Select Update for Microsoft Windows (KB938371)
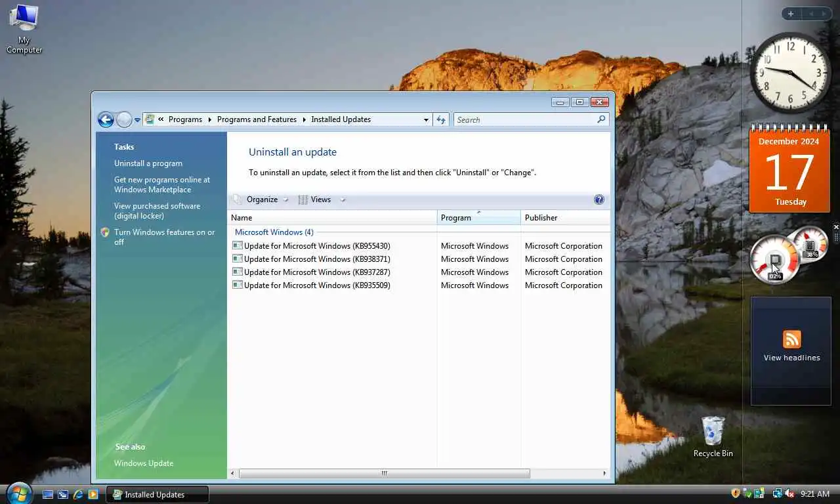840x504 pixels. tap(317, 259)
